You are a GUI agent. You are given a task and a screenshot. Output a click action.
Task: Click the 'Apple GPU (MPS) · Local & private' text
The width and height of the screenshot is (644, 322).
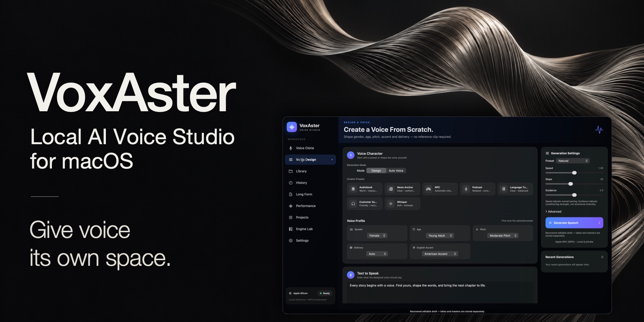coord(574,242)
